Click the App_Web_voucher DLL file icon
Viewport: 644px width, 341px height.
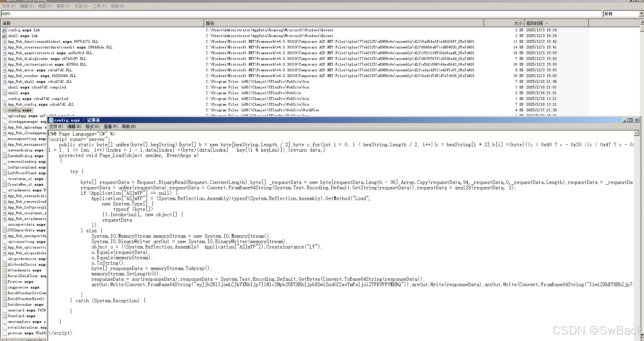tap(5, 76)
